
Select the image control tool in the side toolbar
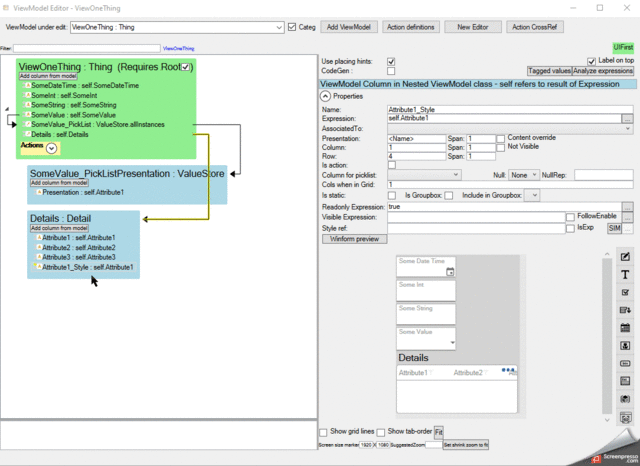[x=625, y=346]
